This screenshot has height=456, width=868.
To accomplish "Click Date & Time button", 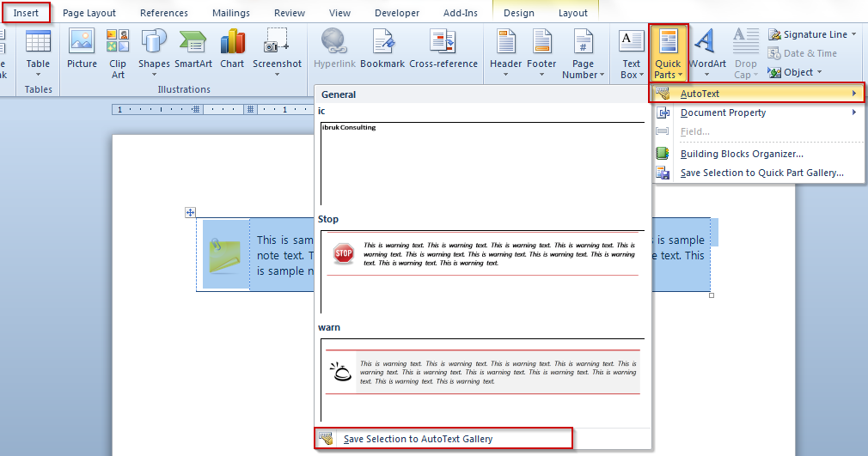I will 803,54.
